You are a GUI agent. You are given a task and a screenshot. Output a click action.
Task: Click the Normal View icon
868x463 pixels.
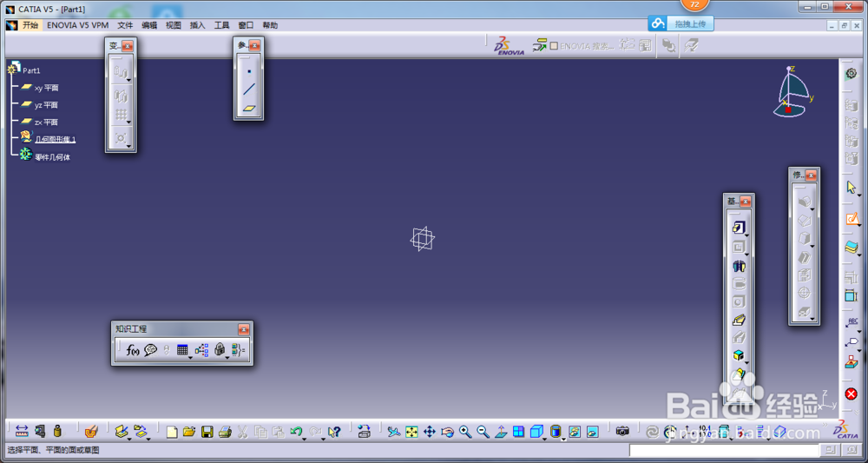click(501, 432)
